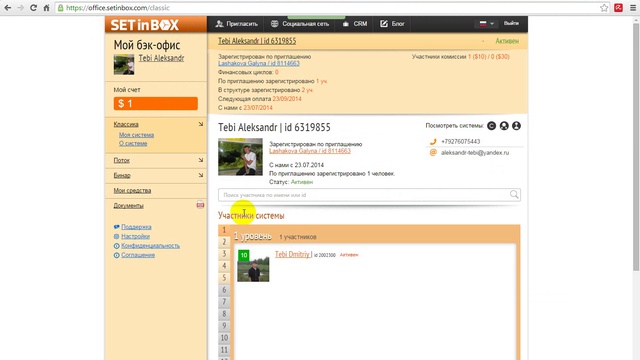Image resolution: width=640 pixels, height=360 pixels.
Task: Open Конфиденциальность link
Action: point(150,246)
